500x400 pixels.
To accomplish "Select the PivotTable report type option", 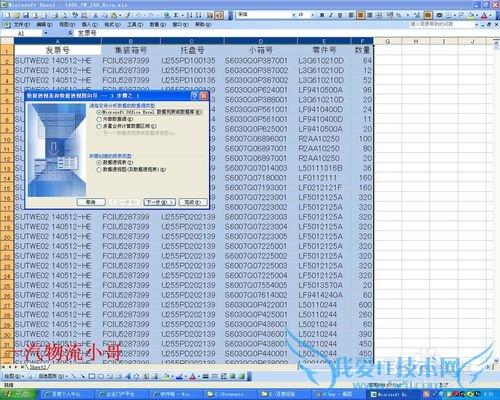I will coord(99,163).
